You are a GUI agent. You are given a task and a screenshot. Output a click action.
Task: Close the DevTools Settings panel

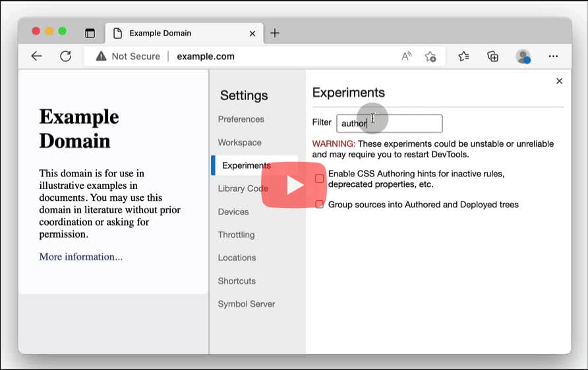(559, 81)
